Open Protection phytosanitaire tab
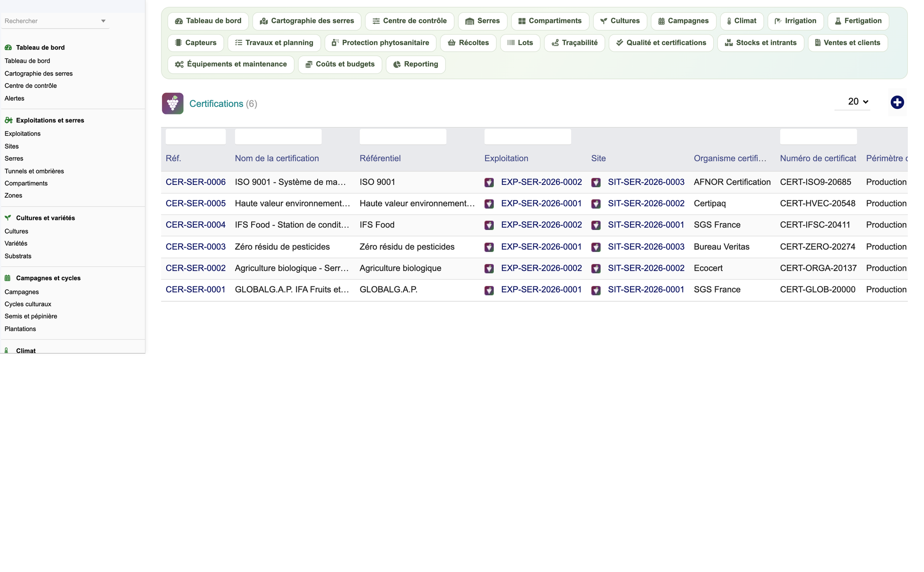This screenshot has width=924, height=572. 380,43
